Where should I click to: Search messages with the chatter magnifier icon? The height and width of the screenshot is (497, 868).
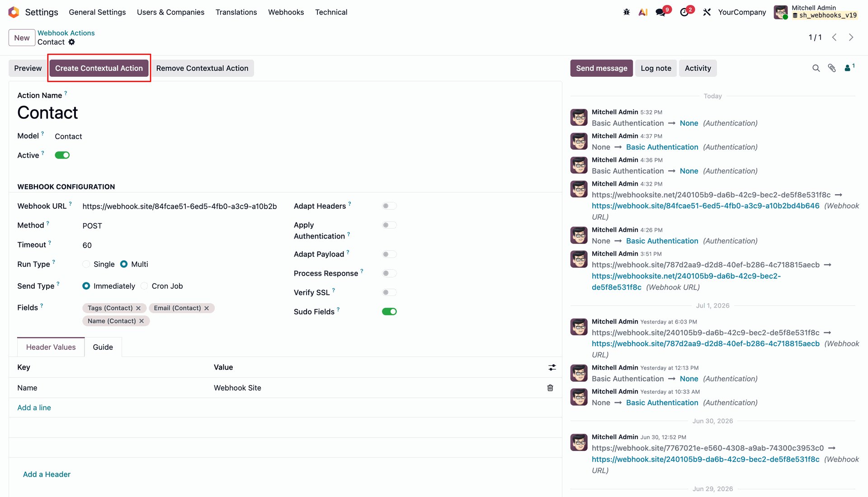[x=816, y=68]
